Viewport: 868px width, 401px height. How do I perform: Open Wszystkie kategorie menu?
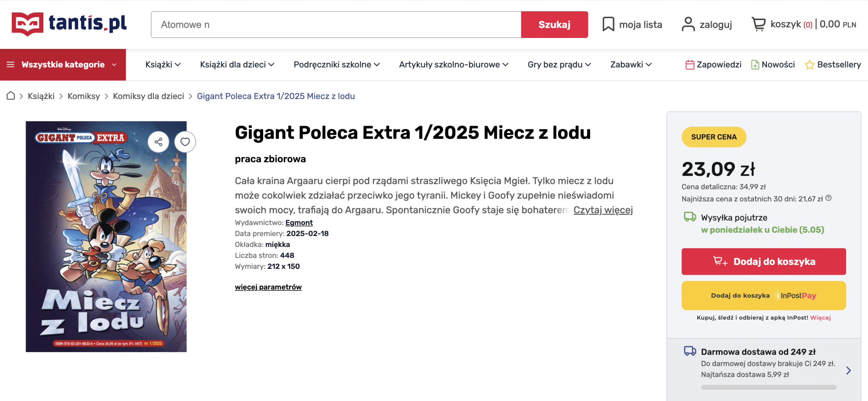click(x=63, y=64)
